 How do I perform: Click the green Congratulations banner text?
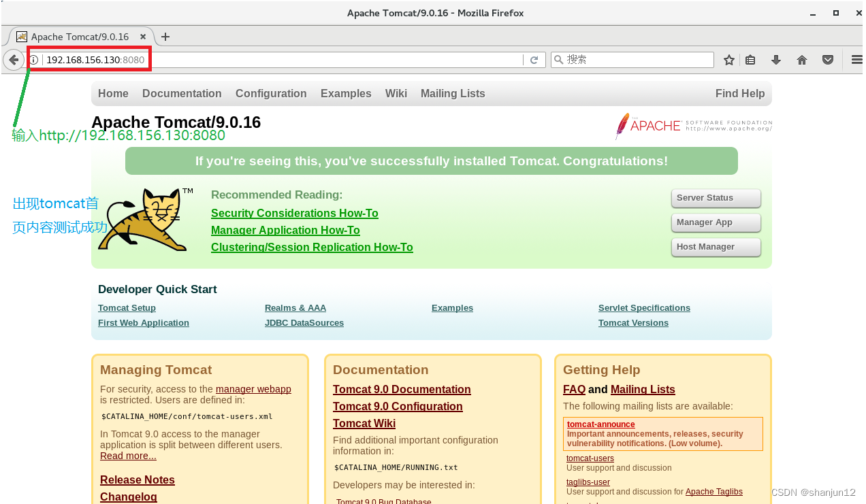pyautogui.click(x=432, y=161)
